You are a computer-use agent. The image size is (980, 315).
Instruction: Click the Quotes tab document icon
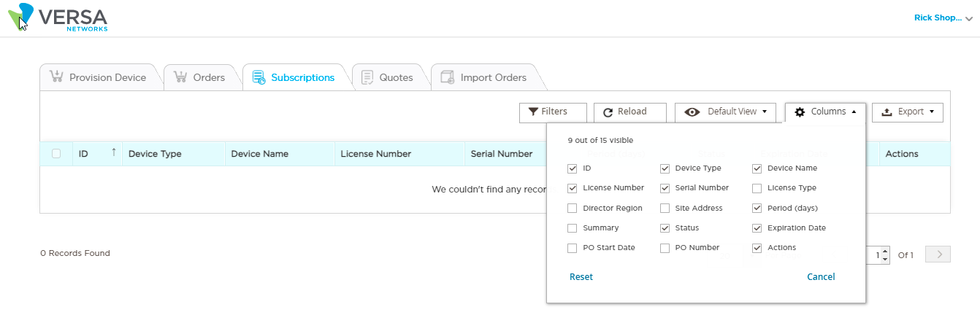[x=367, y=77]
